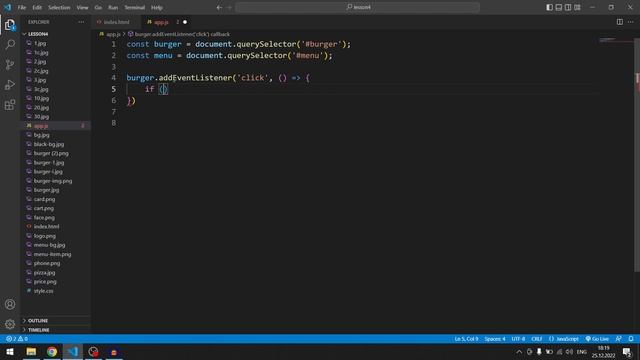Open the Search view in activity bar
The height and width of the screenshot is (360, 640).
click(10, 44)
